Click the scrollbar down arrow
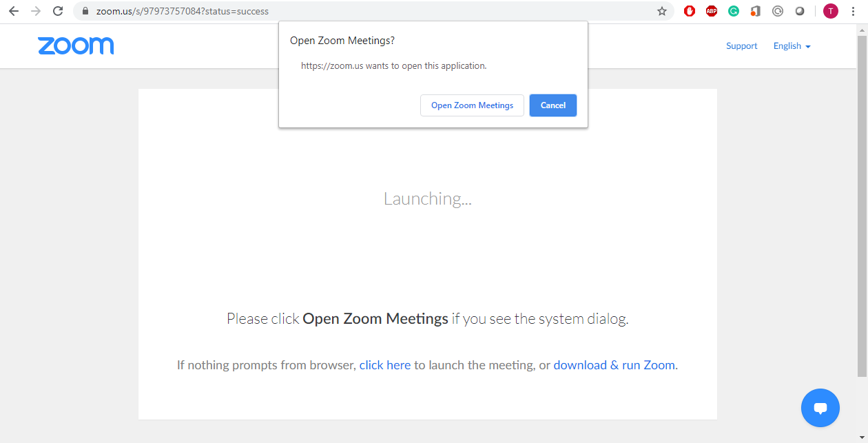This screenshot has width=868, height=443. [862, 437]
